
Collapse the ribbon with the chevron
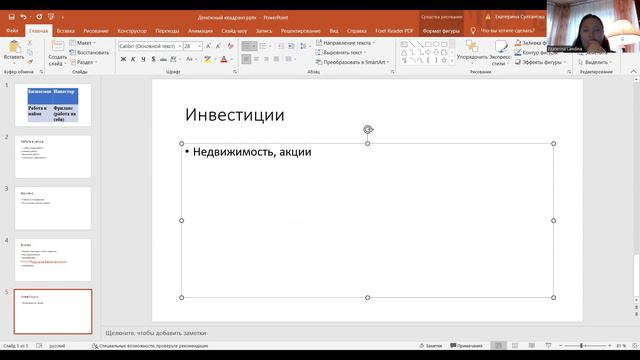633,71
